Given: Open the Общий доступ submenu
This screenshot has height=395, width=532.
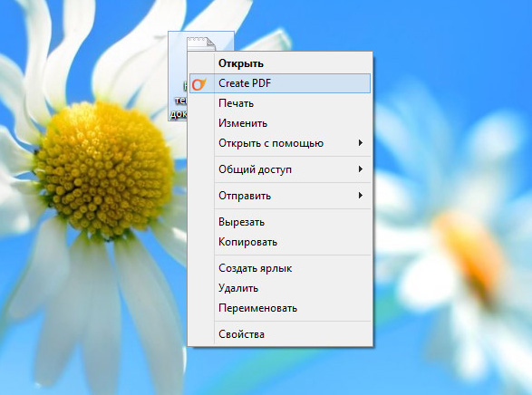Looking at the screenshot, I should pyautogui.click(x=280, y=169).
